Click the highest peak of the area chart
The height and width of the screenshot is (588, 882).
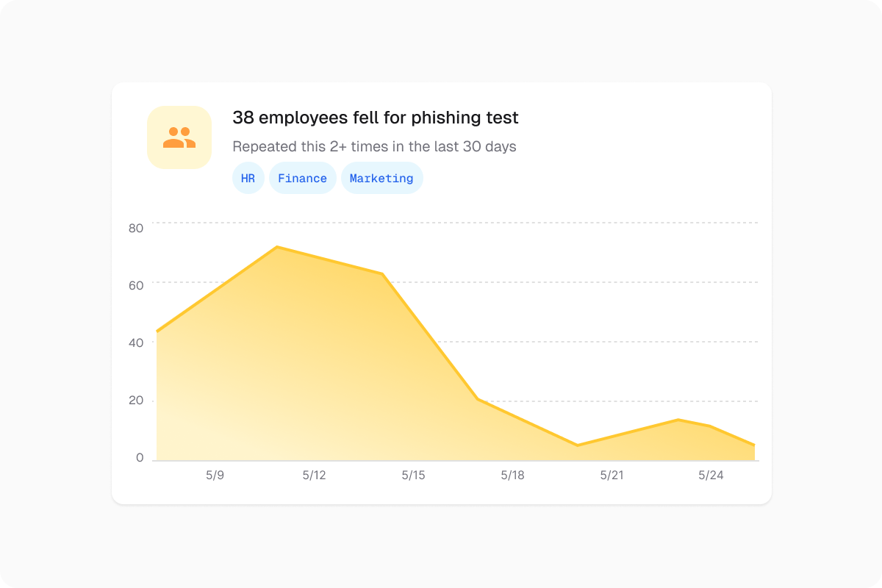pyautogui.click(x=276, y=247)
